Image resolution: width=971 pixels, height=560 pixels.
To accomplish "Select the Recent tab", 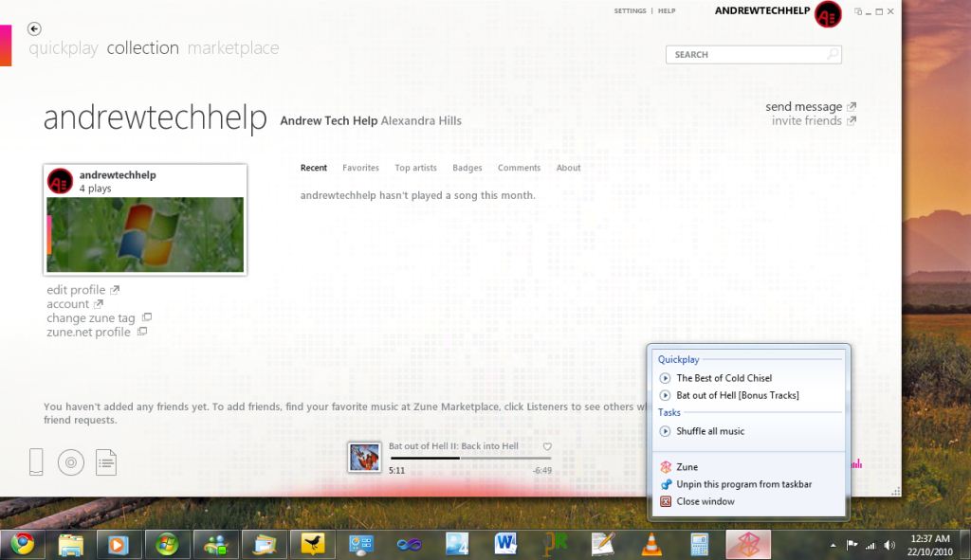I will [313, 168].
